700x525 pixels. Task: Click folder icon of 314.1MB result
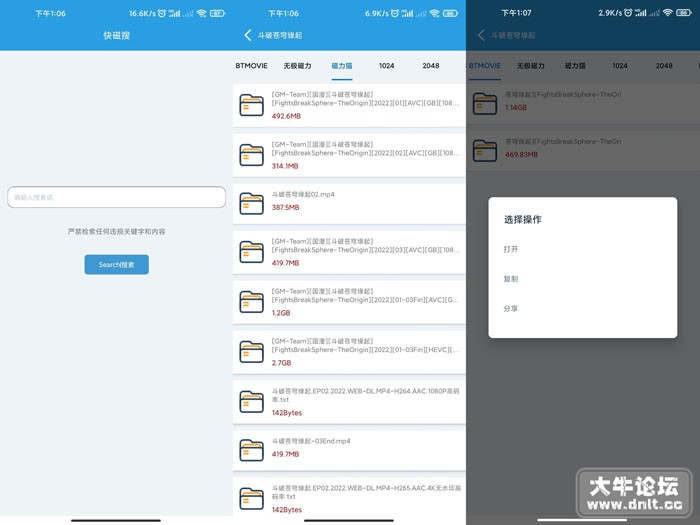(251, 155)
